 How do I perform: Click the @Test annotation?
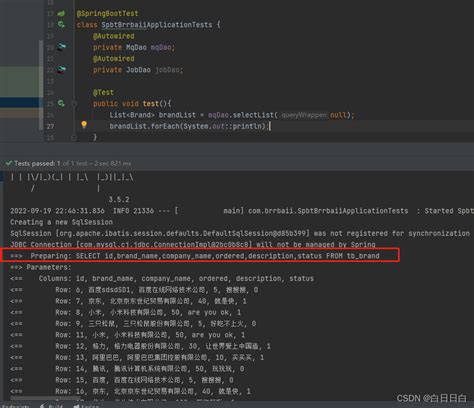click(x=103, y=92)
